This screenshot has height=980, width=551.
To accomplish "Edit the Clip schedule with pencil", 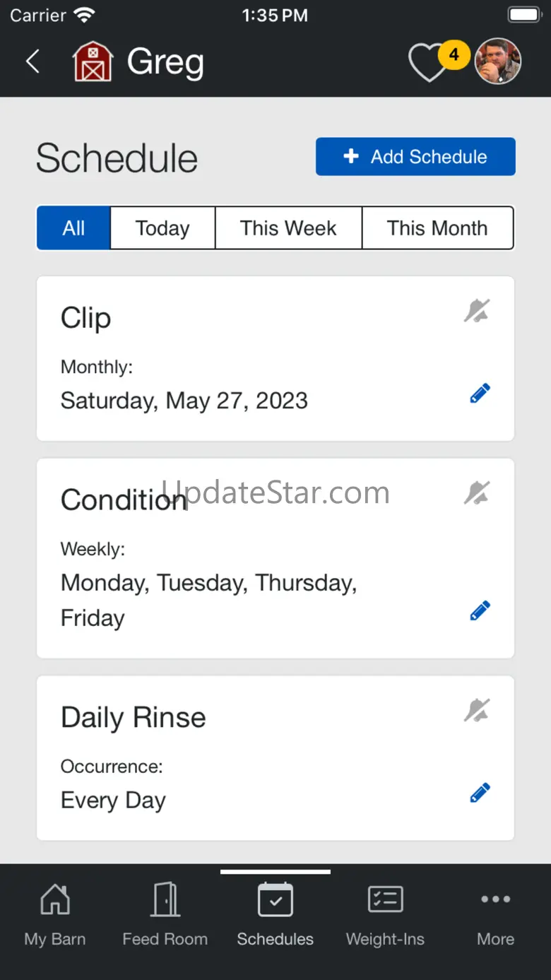I will point(480,394).
